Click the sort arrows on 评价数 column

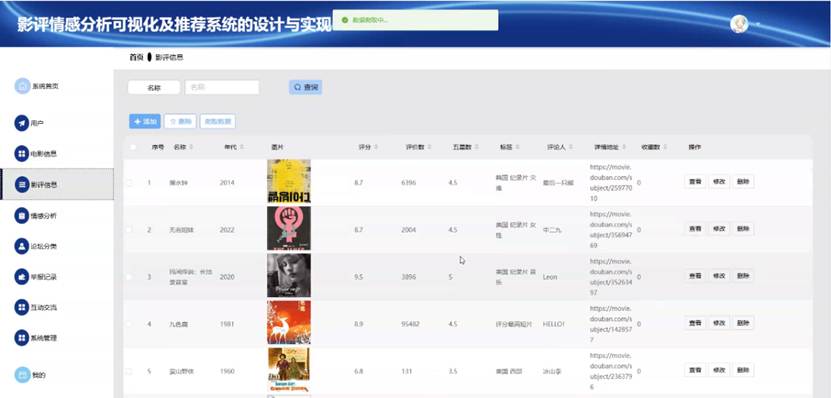(429, 147)
